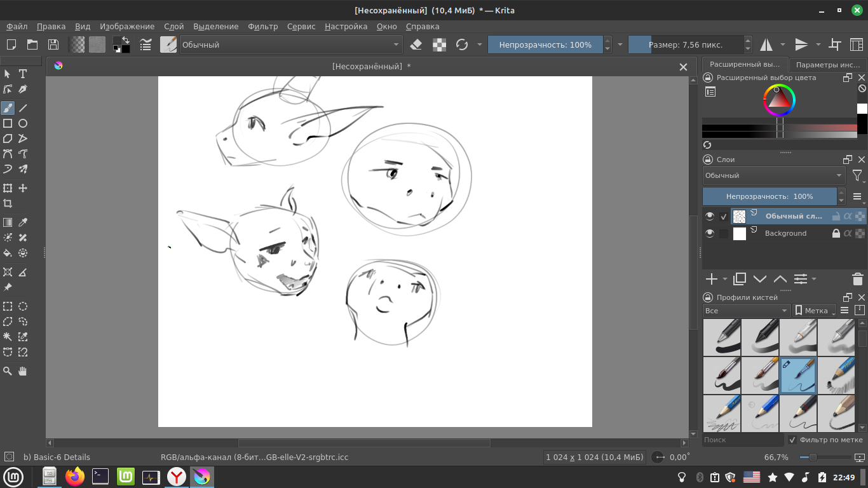The width and height of the screenshot is (868, 488).
Task: Click the Save floppy disk icon
Action: (53, 44)
